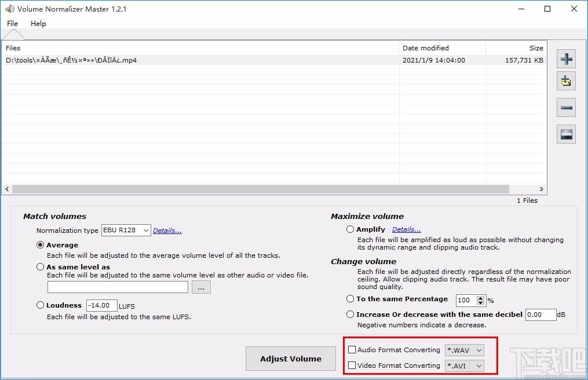Screen dimensions: 588x380
Task: Click the size cell 157,731 KB
Action: tap(524, 60)
